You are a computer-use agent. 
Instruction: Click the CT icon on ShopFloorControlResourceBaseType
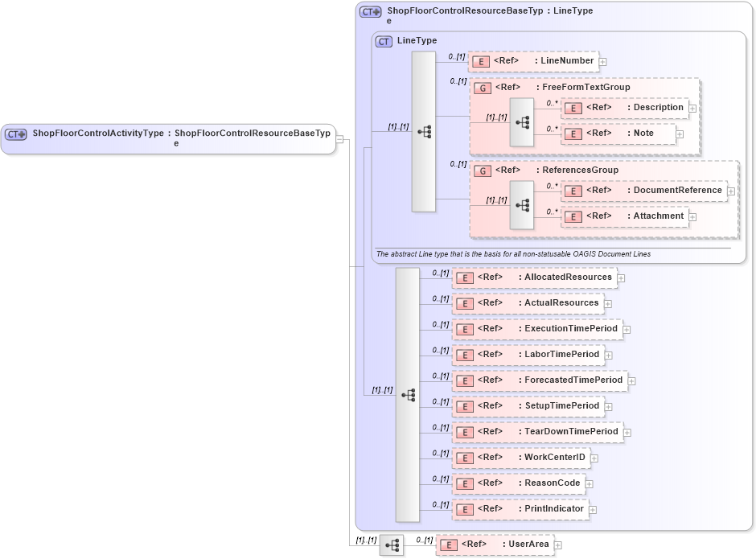369,11
